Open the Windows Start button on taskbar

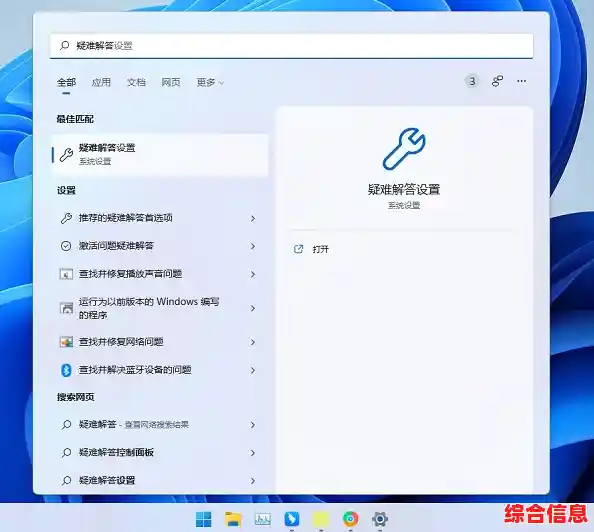[x=203, y=519]
